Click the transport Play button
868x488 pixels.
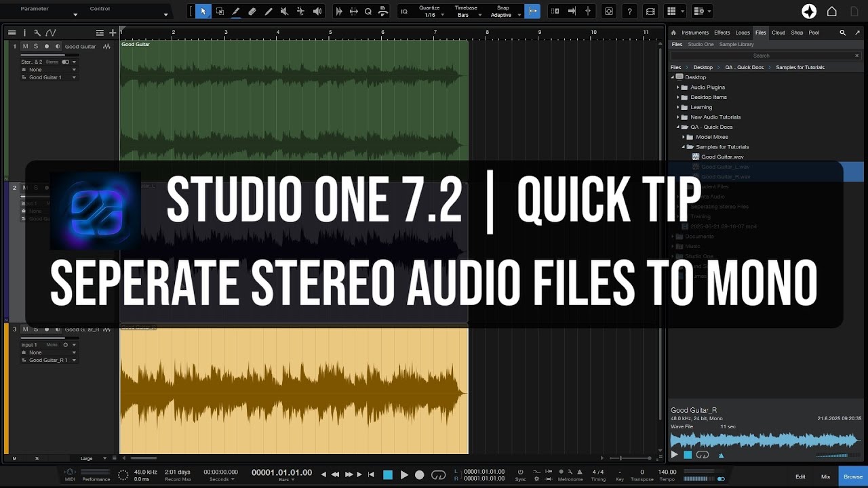pyautogui.click(x=404, y=475)
